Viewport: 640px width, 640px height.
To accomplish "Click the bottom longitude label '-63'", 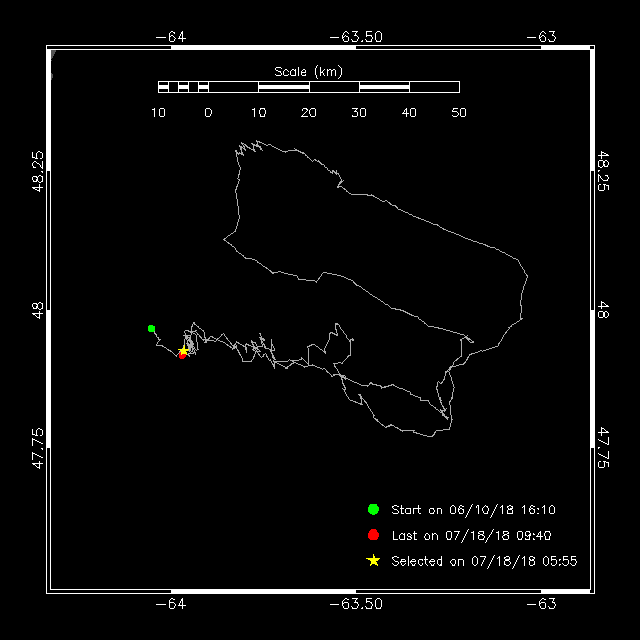I will click(x=541, y=604).
